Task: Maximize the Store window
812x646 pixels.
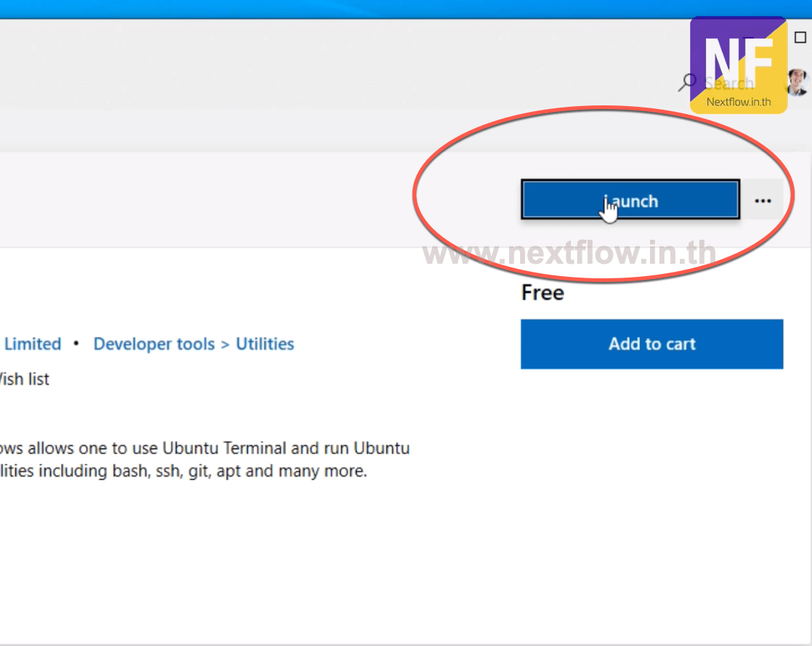Action: click(x=800, y=37)
